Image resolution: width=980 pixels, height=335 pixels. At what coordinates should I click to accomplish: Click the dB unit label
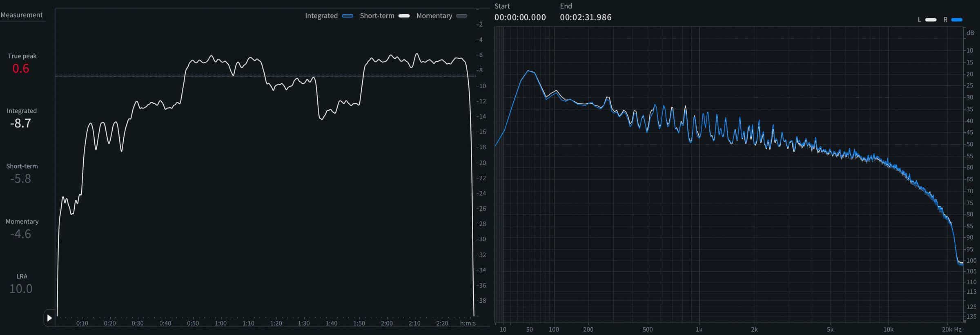pos(970,33)
